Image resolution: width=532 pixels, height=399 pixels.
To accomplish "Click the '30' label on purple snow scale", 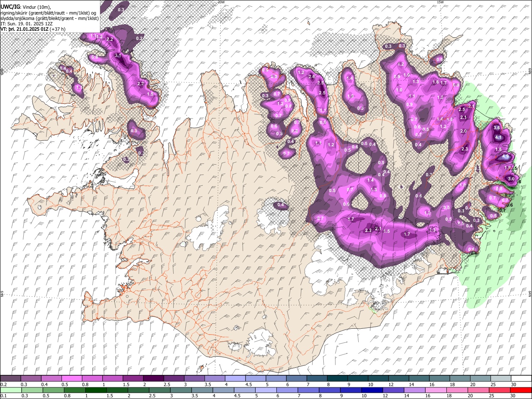I will [513, 384].
